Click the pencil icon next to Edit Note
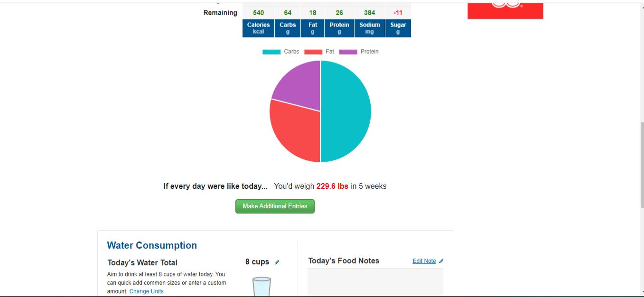 tap(441, 261)
